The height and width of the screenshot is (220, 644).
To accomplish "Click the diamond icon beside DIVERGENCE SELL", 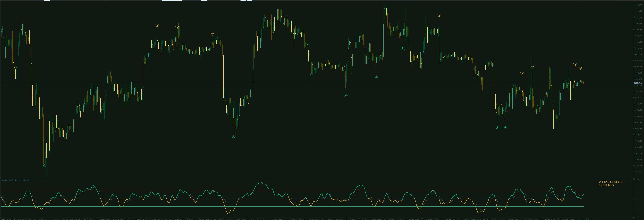I will click(x=600, y=182).
